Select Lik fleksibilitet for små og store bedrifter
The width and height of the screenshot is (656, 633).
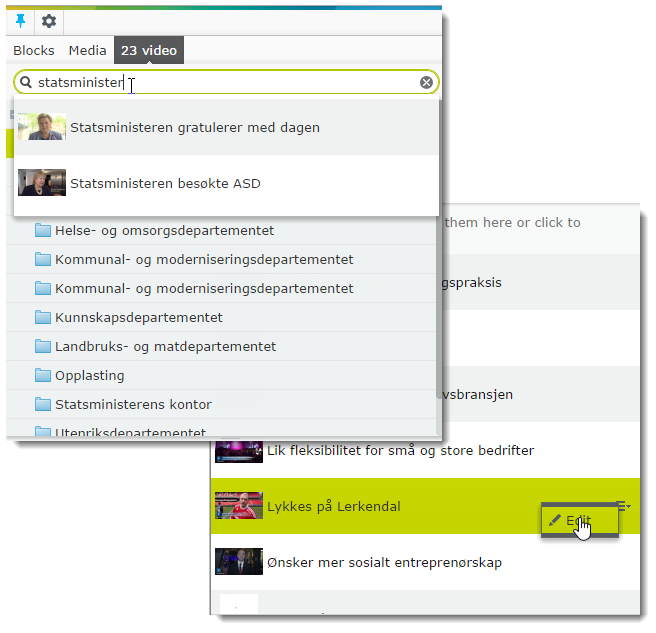pos(399,450)
